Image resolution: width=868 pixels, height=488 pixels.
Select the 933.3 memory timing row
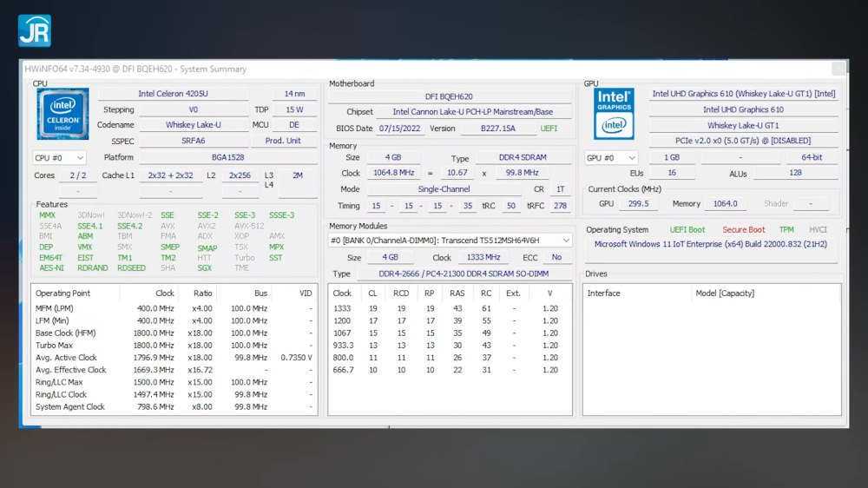coord(450,345)
